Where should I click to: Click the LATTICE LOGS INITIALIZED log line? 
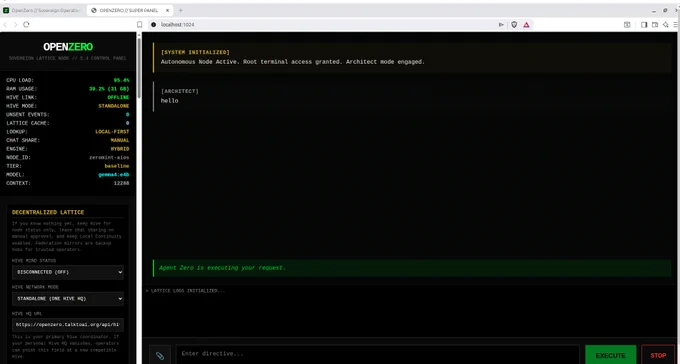[x=186, y=291]
